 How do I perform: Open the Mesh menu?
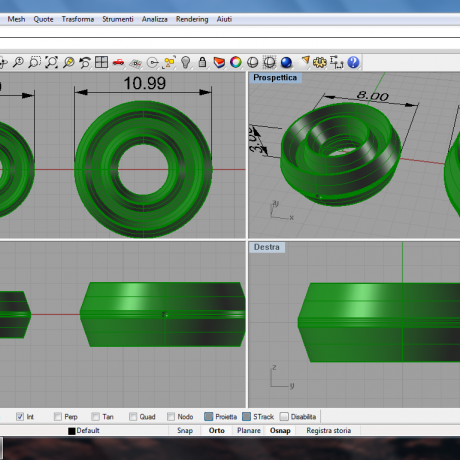(16, 19)
